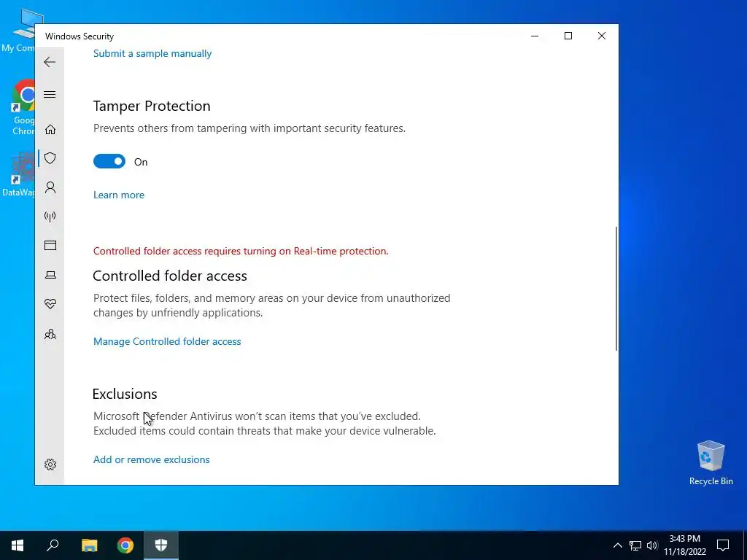Image resolution: width=747 pixels, height=560 pixels.
Task: Show hidden tray icons chevron
Action: coord(617,545)
